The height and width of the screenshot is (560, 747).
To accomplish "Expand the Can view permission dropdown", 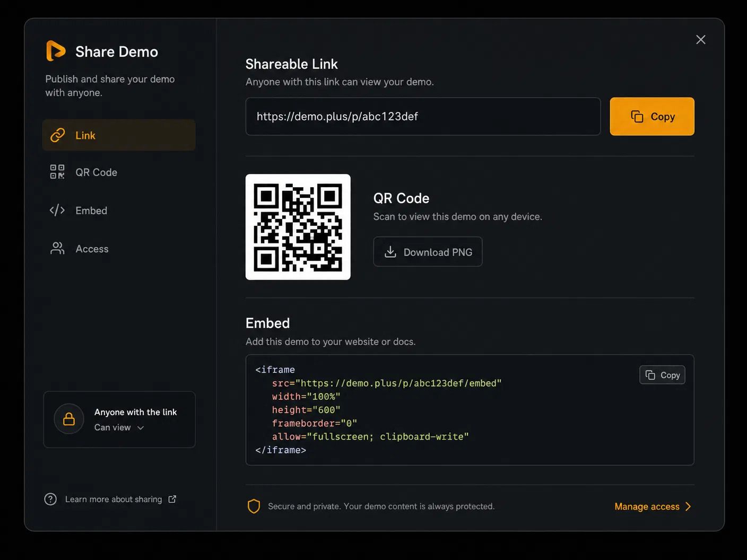I will coord(119,427).
